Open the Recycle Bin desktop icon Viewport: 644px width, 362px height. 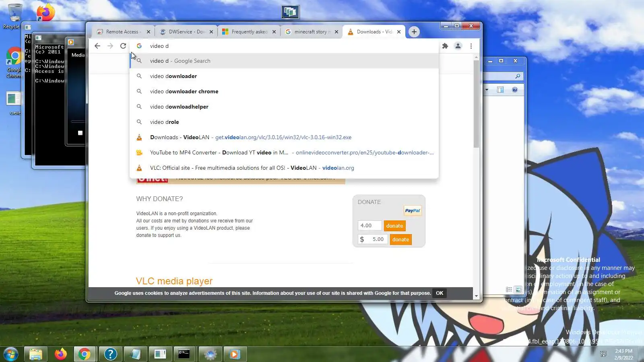point(14,17)
